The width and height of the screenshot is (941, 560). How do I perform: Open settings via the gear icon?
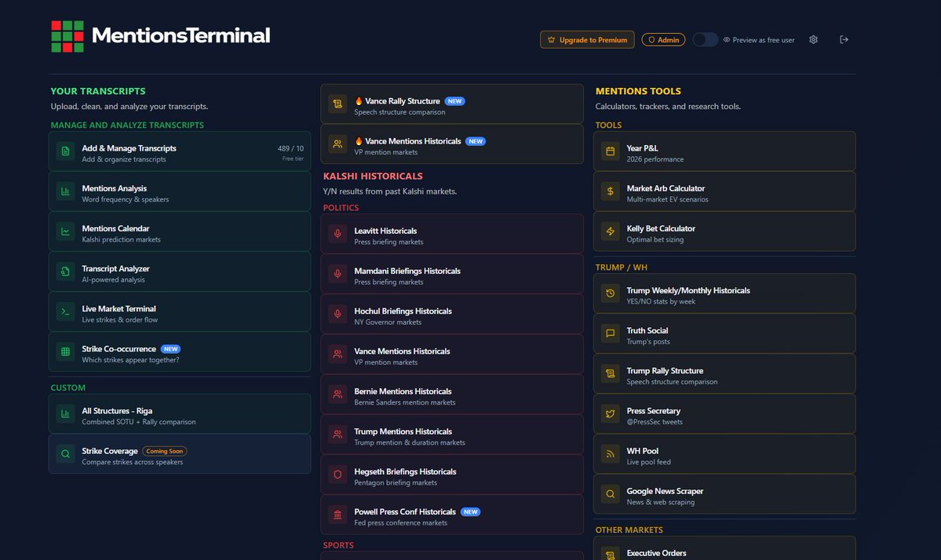(x=813, y=39)
